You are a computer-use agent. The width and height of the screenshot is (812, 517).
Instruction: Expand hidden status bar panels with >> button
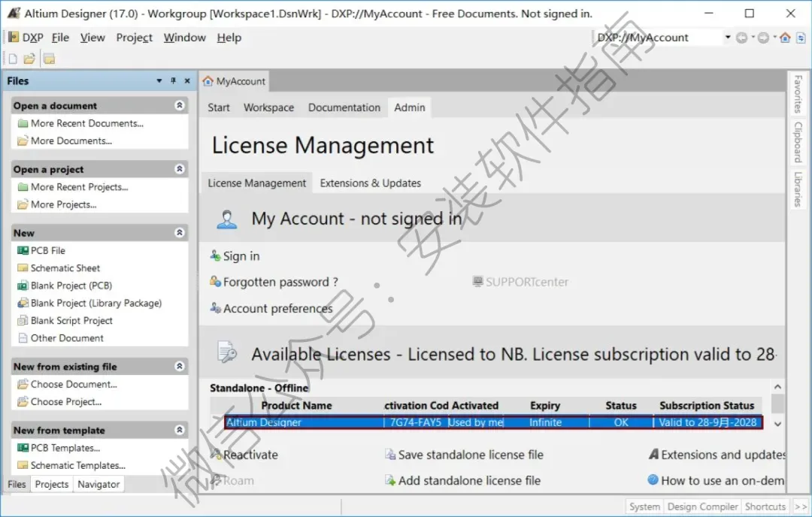click(x=801, y=506)
